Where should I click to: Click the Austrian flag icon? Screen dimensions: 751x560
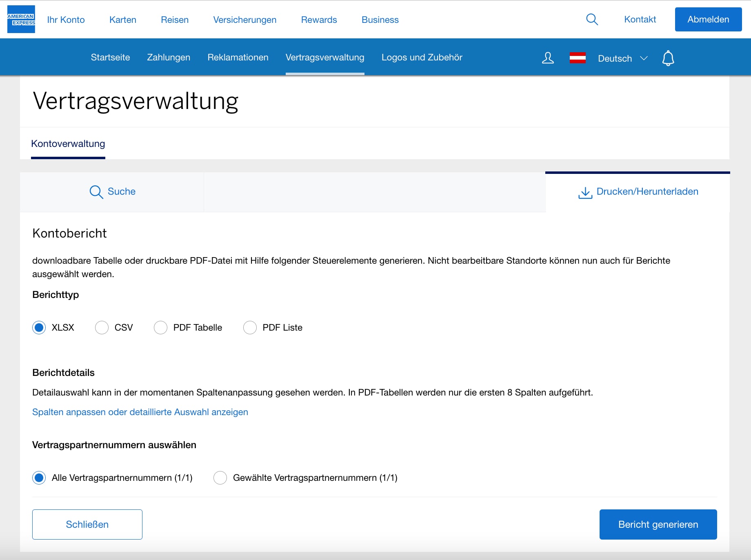[578, 58]
